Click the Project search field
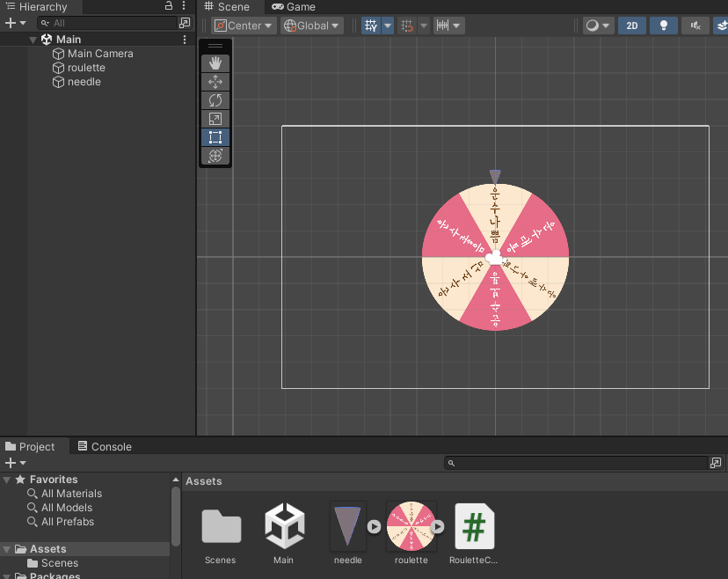Viewport: 728px width, 579px height. click(576, 463)
